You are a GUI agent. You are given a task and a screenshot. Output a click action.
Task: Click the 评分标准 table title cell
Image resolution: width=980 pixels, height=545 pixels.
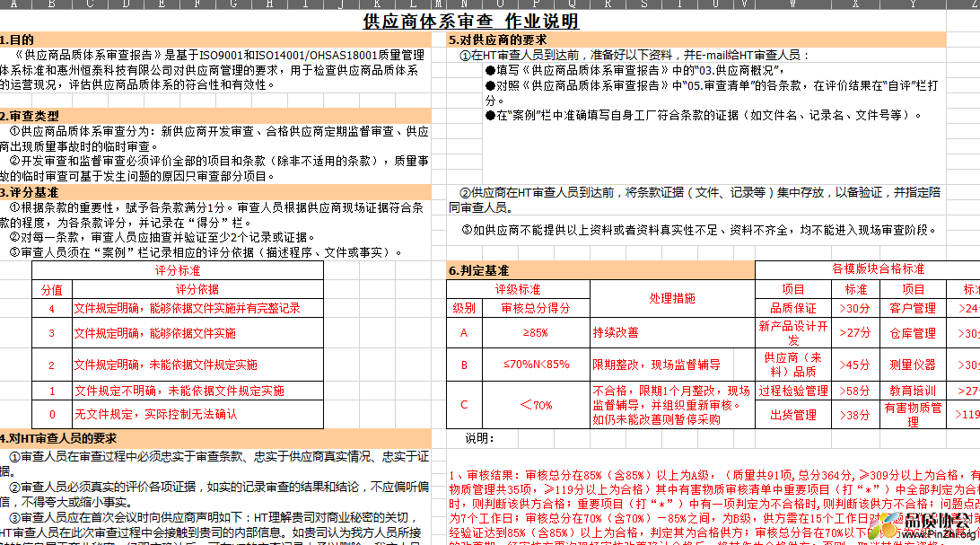178,270
